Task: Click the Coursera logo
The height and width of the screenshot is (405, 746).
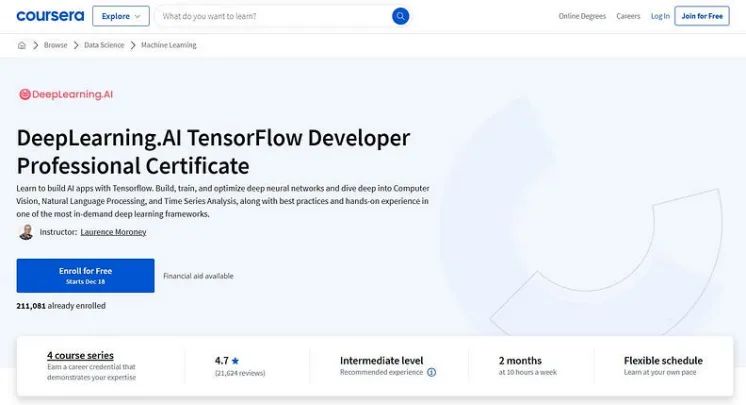Action: (x=50, y=16)
